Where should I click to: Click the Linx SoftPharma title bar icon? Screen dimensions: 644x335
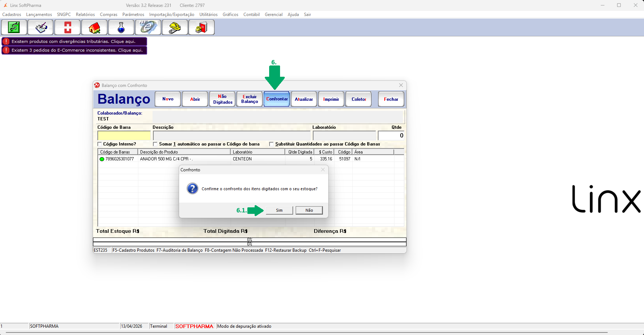click(x=5, y=5)
